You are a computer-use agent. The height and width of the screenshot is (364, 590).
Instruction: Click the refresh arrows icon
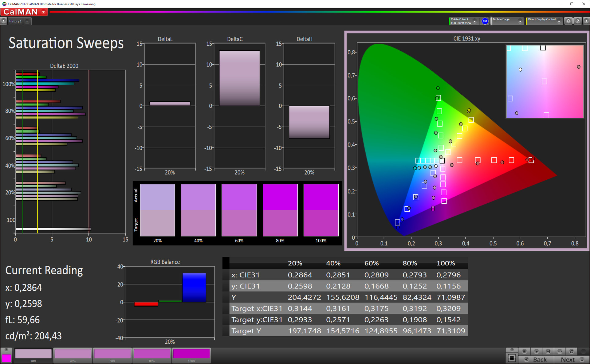point(571,351)
